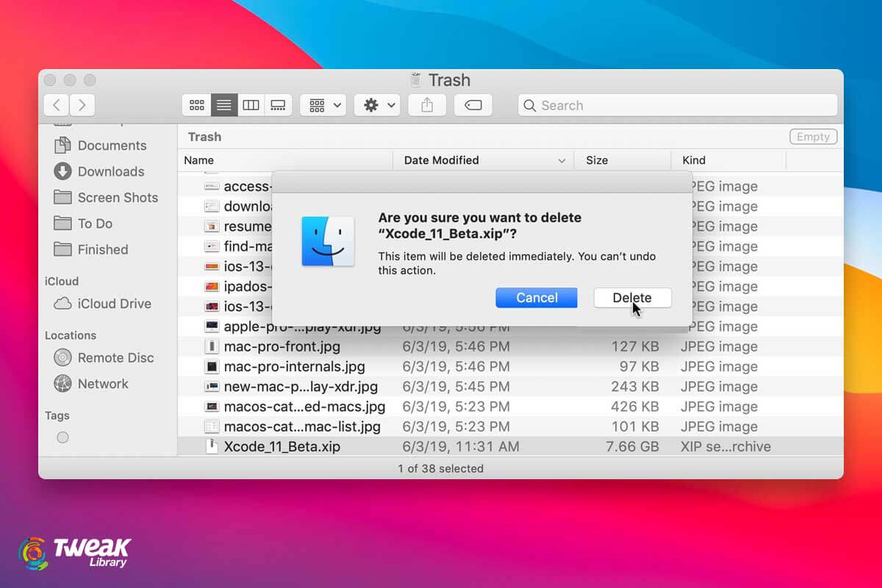Click the Share toolbar icon
Viewport: 882px width, 588px height.
427,105
